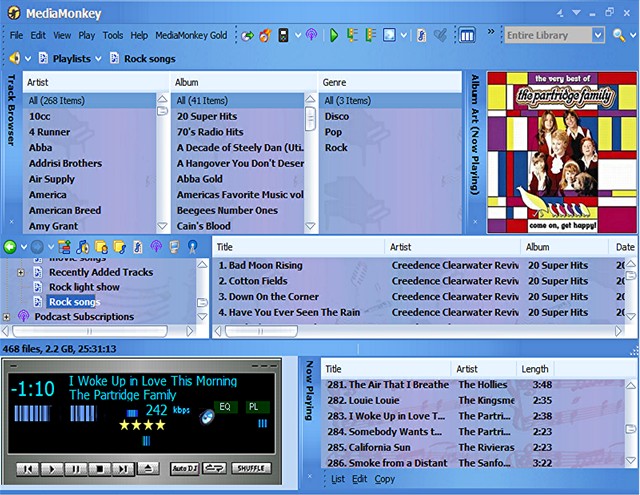Image resolution: width=640 pixels, height=495 pixels.
Task: Toggle the repeat button in the player
Action: [x=214, y=468]
